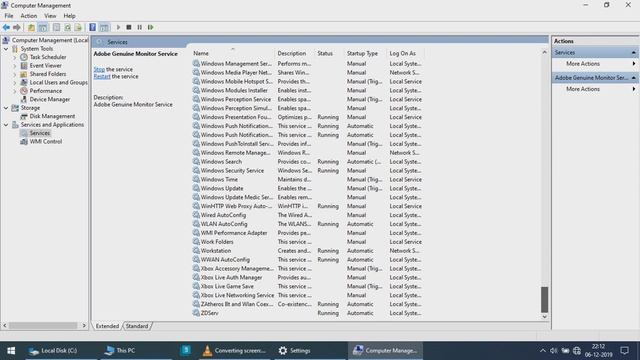Select the ZDServ service row
The height and width of the screenshot is (360, 640).
[x=307, y=313]
